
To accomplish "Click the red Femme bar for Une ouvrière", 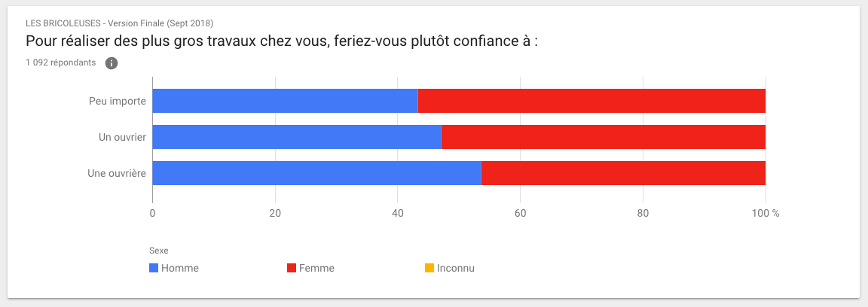I will (x=623, y=173).
